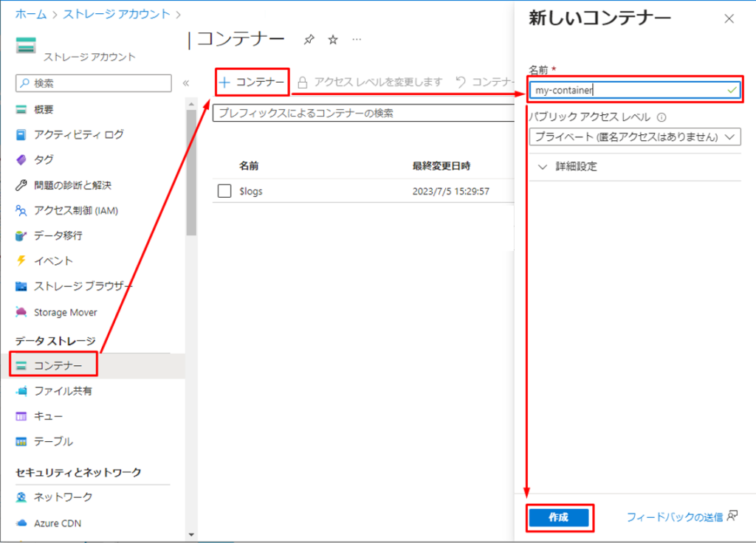Click the restore arrow icon in toolbar

click(461, 83)
